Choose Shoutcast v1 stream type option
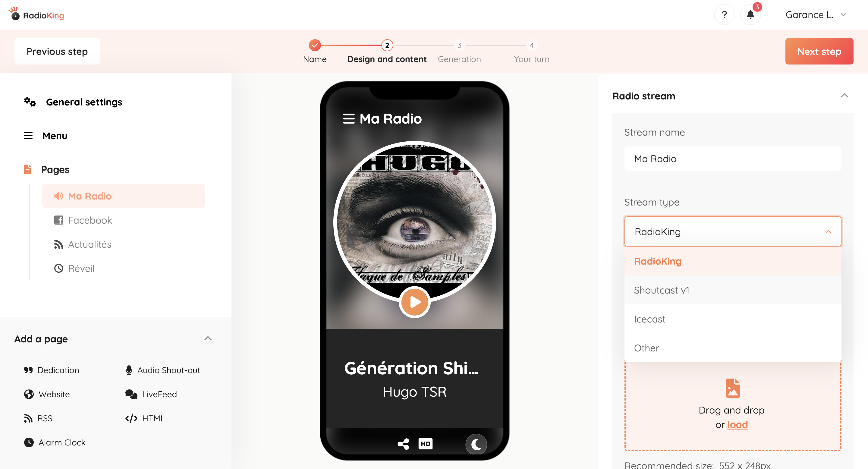This screenshot has height=469, width=868. coord(733,290)
